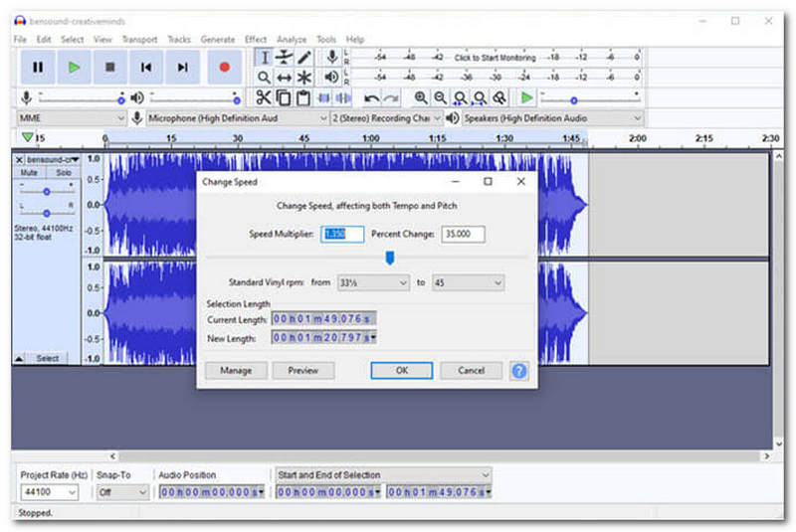Click the record meter microphone icon
Viewport: 796px width, 532px height.
point(332,57)
